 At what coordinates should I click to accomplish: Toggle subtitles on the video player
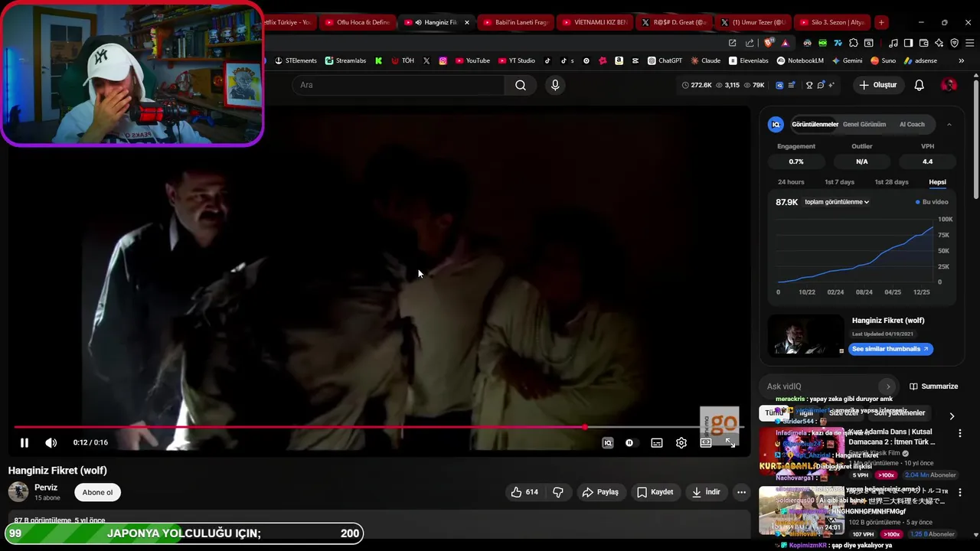pyautogui.click(x=657, y=442)
